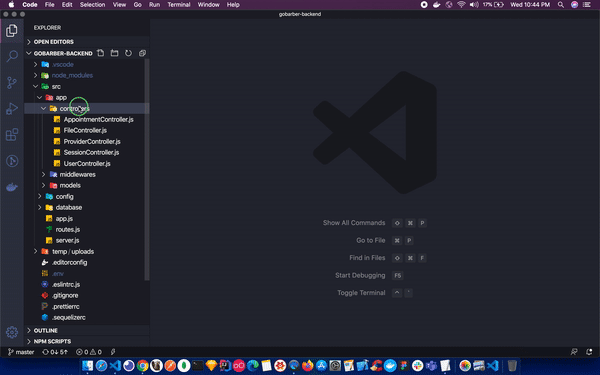
Task: Open App Store from the Dock
Action: pyautogui.click(x=321, y=366)
